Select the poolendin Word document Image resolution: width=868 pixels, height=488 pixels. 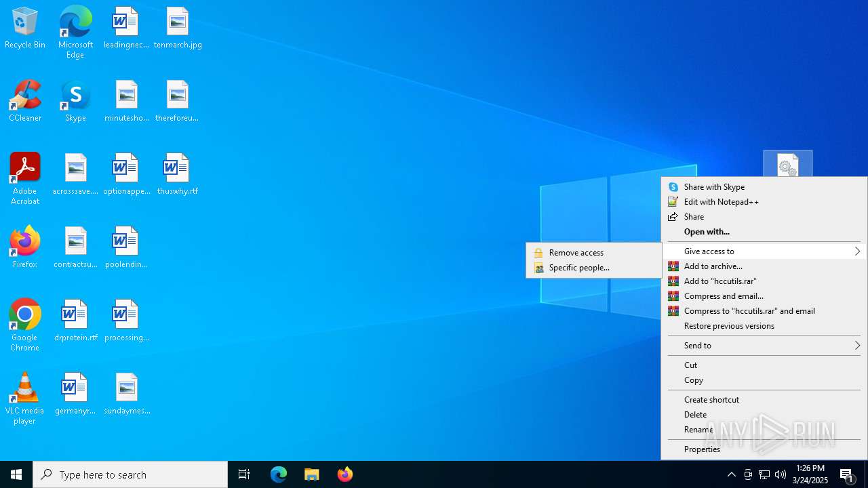point(126,247)
